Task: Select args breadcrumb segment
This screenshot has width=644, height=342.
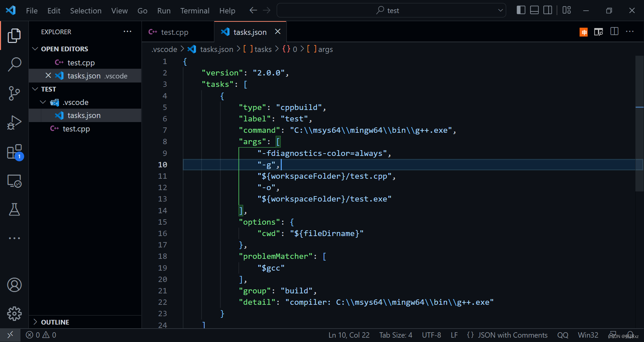Action: [320, 49]
